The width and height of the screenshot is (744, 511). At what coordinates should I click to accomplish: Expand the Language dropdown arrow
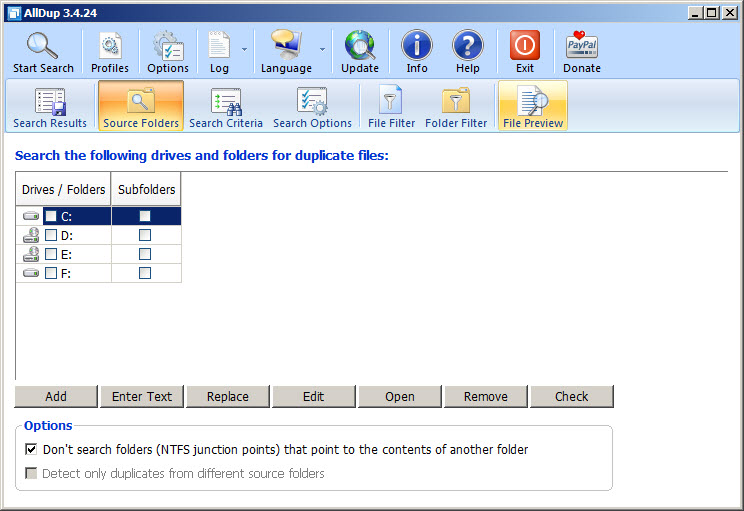pyautogui.click(x=322, y=49)
